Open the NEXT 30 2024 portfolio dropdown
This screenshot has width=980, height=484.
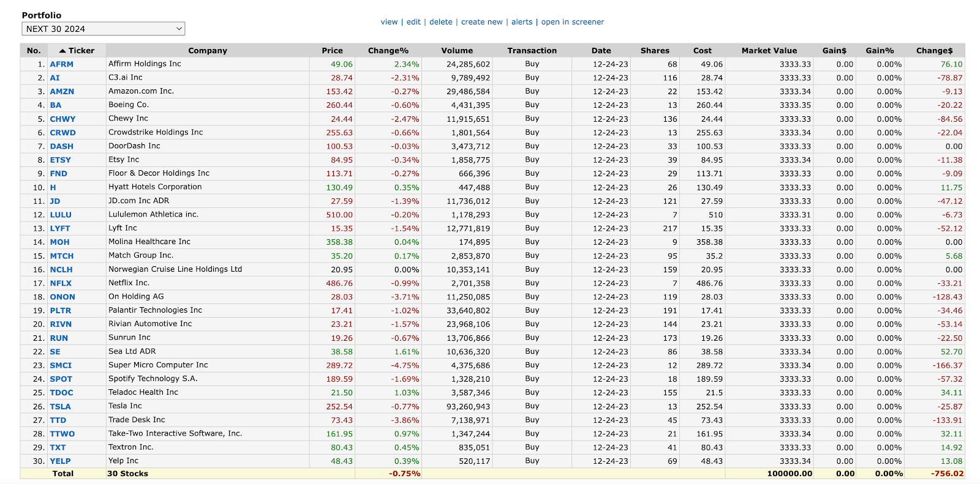104,29
